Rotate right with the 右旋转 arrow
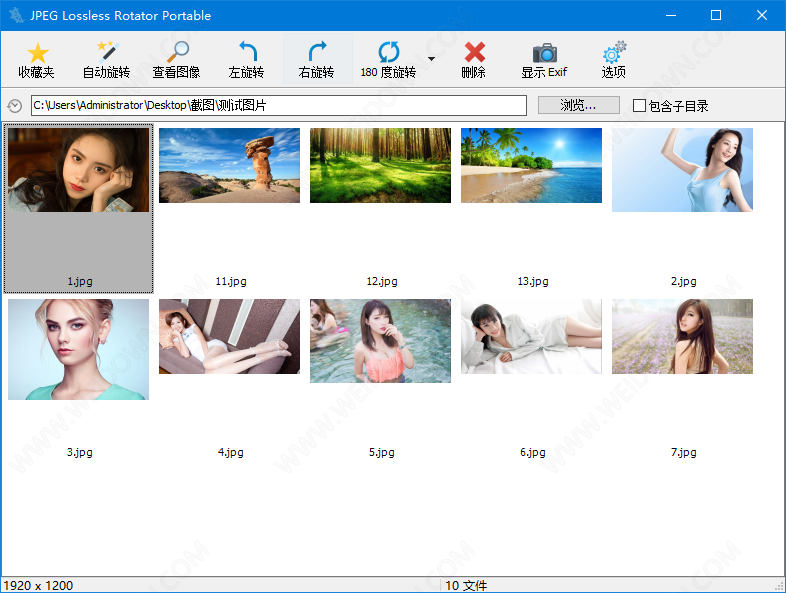 pos(317,53)
